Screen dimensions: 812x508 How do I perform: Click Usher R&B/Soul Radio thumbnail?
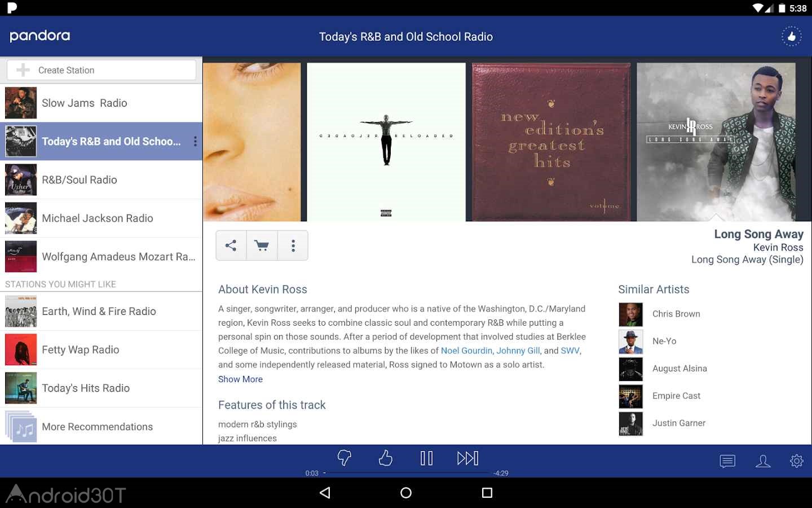[21, 179]
